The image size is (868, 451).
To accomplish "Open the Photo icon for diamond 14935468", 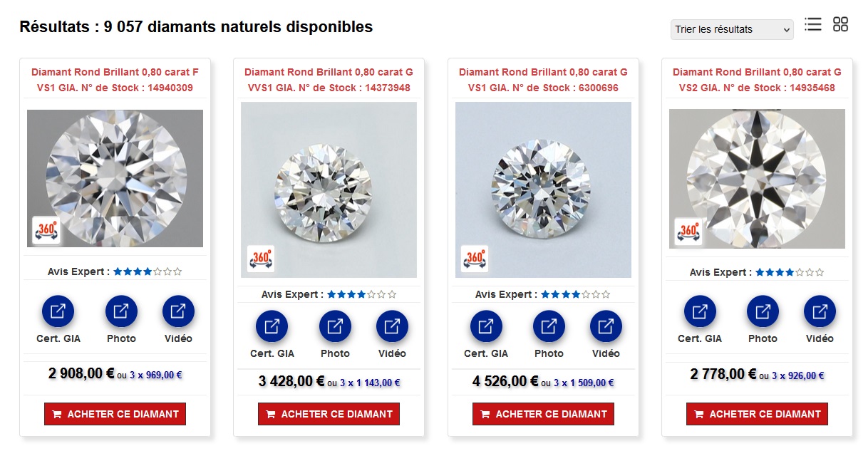I will pos(763,311).
